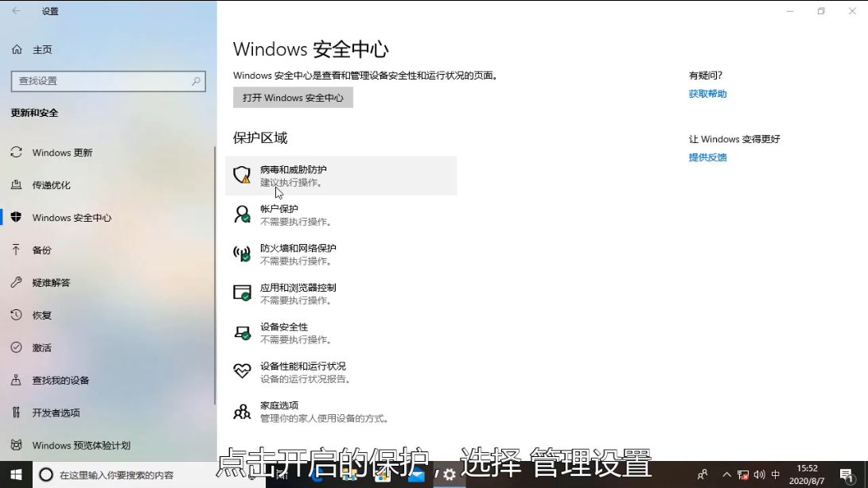868x488 pixels.
Task: Select 恢复 from the sidebar menu
Action: pyautogui.click(x=44, y=315)
